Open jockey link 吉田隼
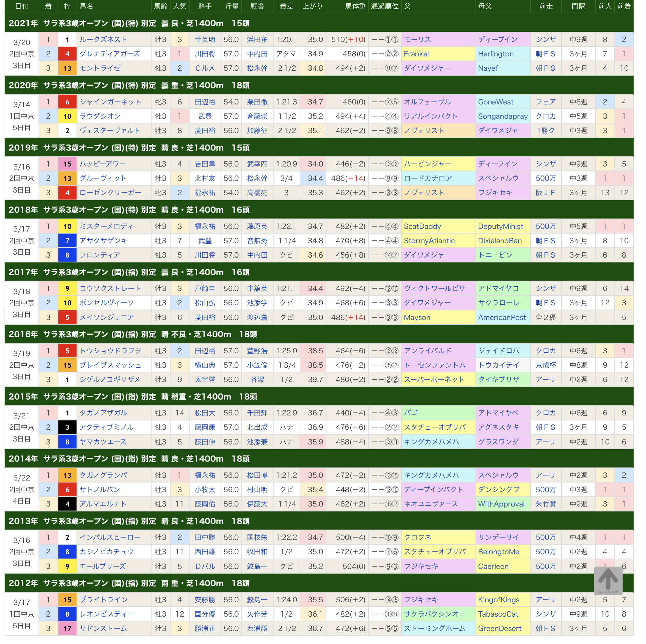This screenshot has height=644, width=646. (x=205, y=164)
